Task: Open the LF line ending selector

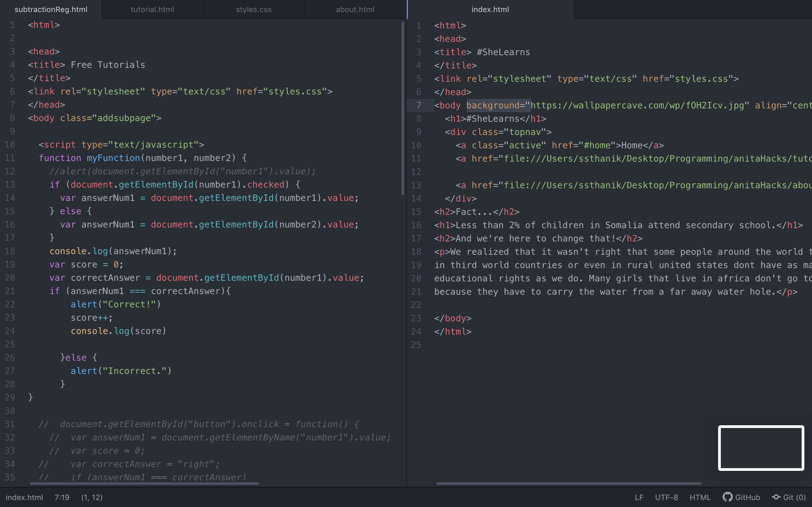Action: click(x=639, y=497)
